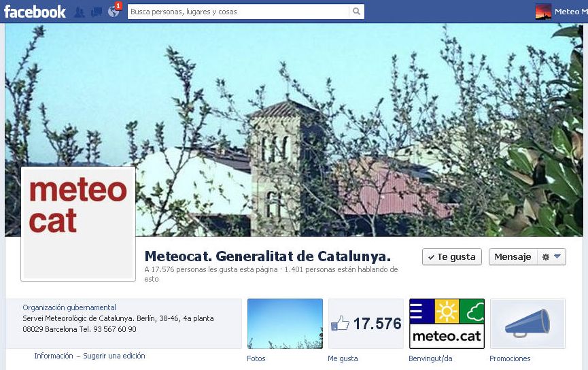Open the Promociones megaphone tile
This screenshot has height=370, width=588.
click(x=528, y=324)
